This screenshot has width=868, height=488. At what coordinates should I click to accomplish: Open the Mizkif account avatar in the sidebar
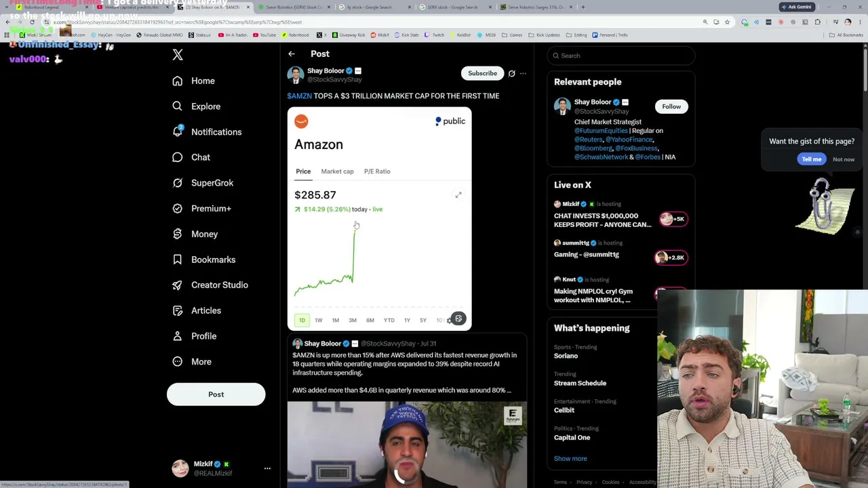click(x=180, y=468)
